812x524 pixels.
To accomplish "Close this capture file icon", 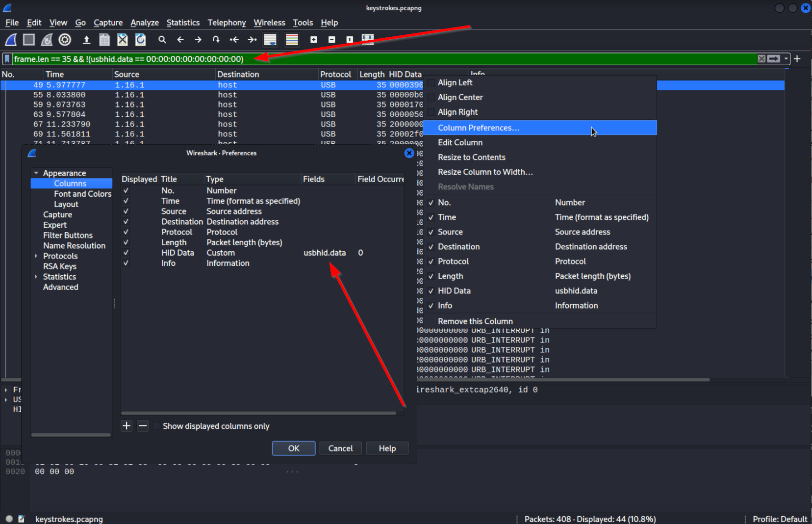I will click(123, 40).
